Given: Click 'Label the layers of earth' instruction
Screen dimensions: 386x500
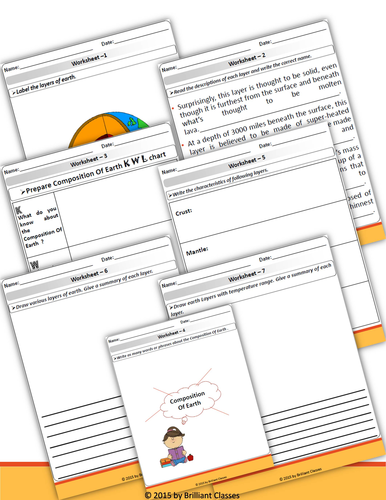Looking at the screenshot, I should point(44,85).
